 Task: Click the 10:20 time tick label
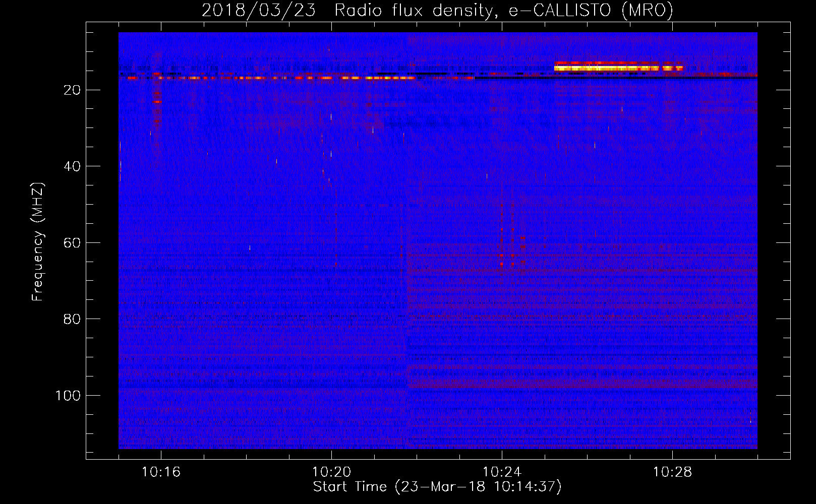[x=331, y=472]
